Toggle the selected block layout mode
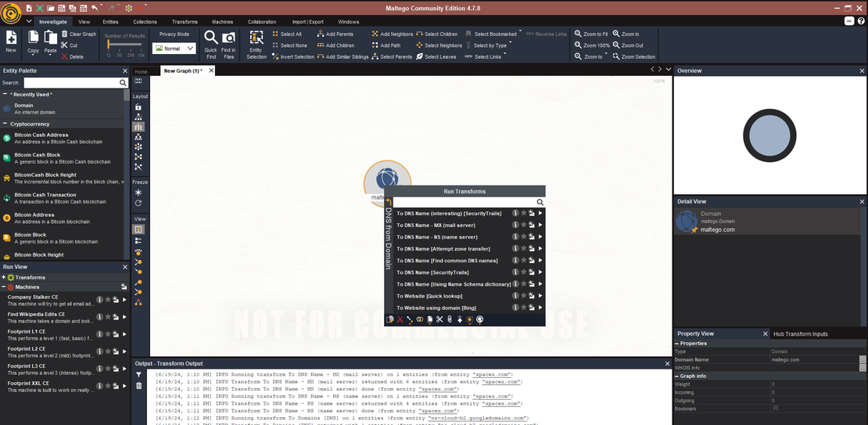868x425 pixels. (x=138, y=127)
